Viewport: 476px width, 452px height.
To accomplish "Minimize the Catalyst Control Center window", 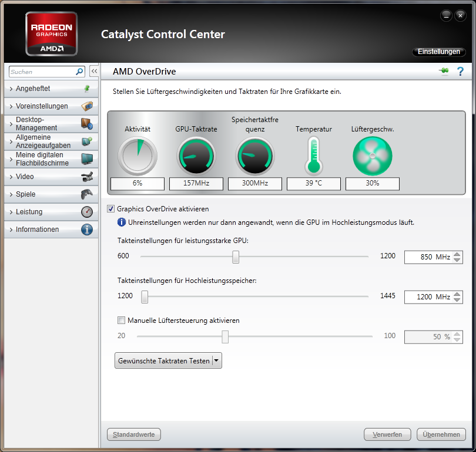I will (x=446, y=15).
